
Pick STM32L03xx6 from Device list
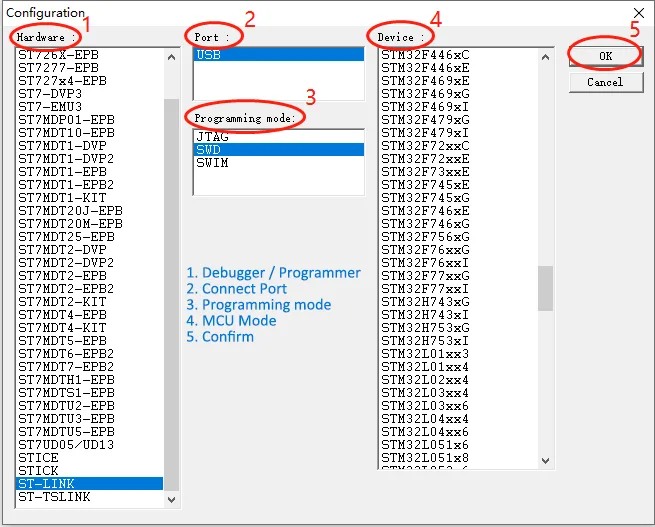click(x=458, y=405)
